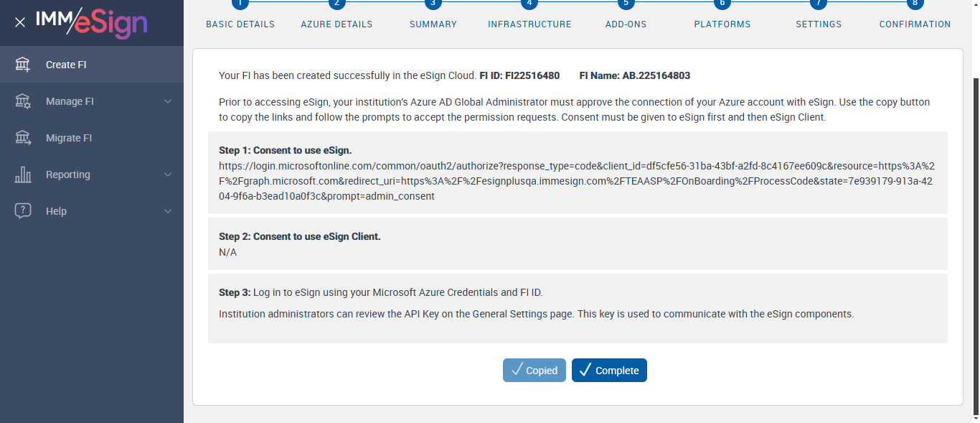980x423 pixels.
Task: Go to the Confirmation step
Action: point(915,24)
